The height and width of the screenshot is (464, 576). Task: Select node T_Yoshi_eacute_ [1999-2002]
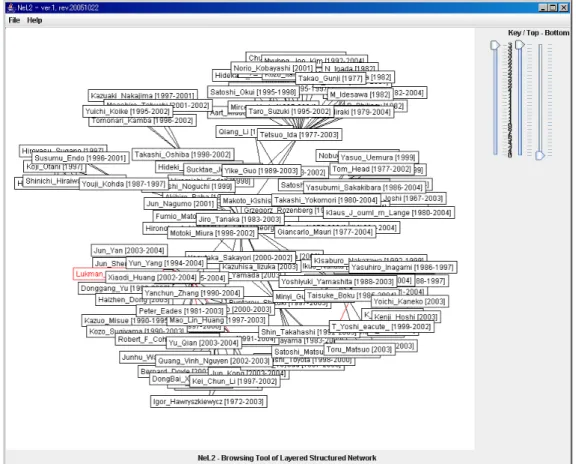pyautogui.click(x=381, y=326)
